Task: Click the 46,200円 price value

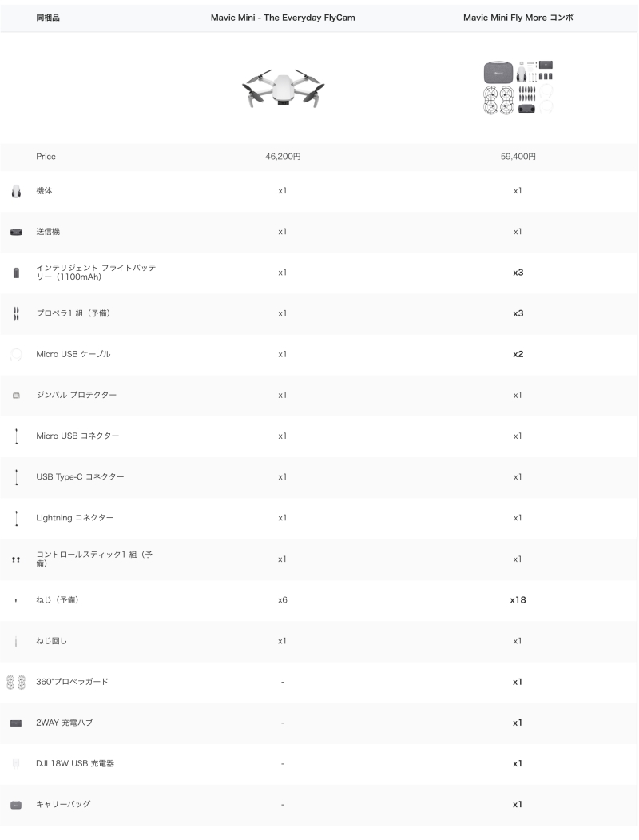Action: point(283,157)
